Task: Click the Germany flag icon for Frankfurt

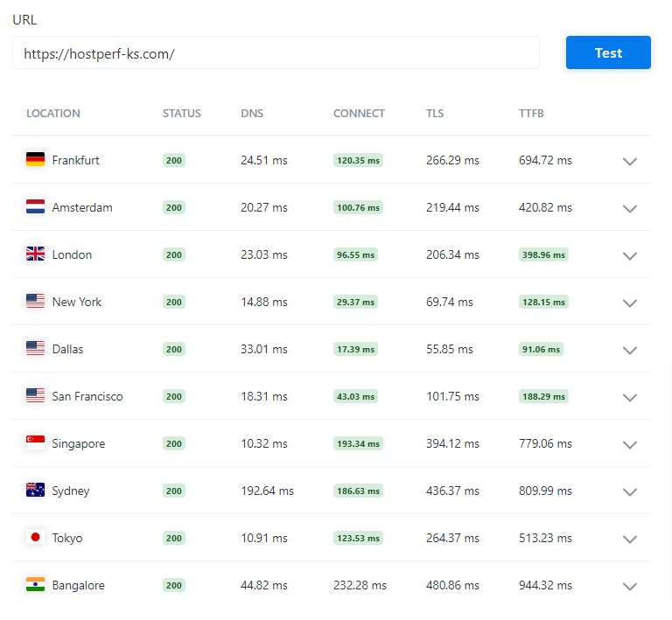Action: (x=35, y=159)
